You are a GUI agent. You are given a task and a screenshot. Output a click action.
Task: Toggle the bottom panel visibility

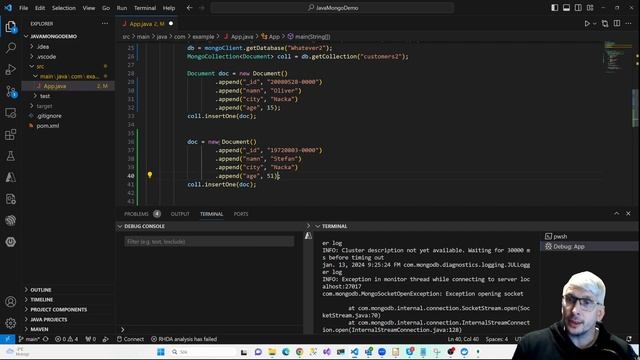coord(566,8)
